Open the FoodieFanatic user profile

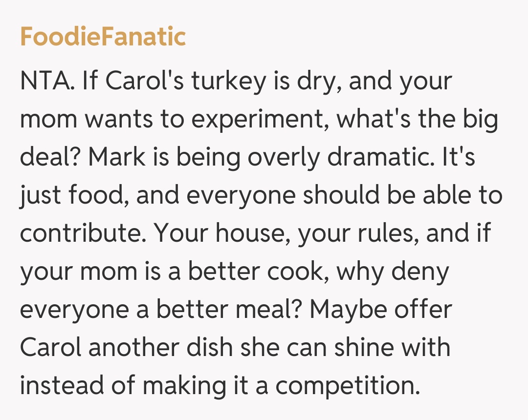point(103,37)
